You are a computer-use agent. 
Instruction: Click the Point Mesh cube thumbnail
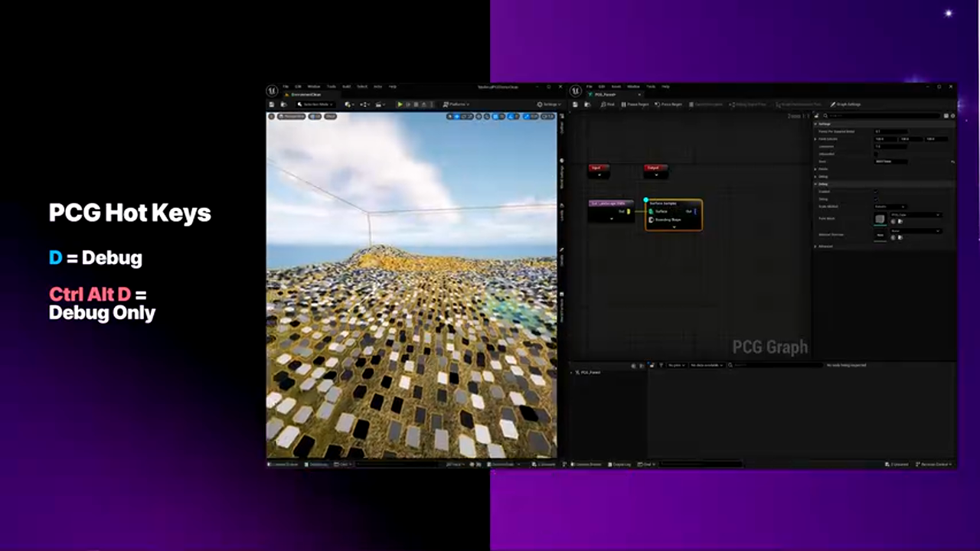880,219
